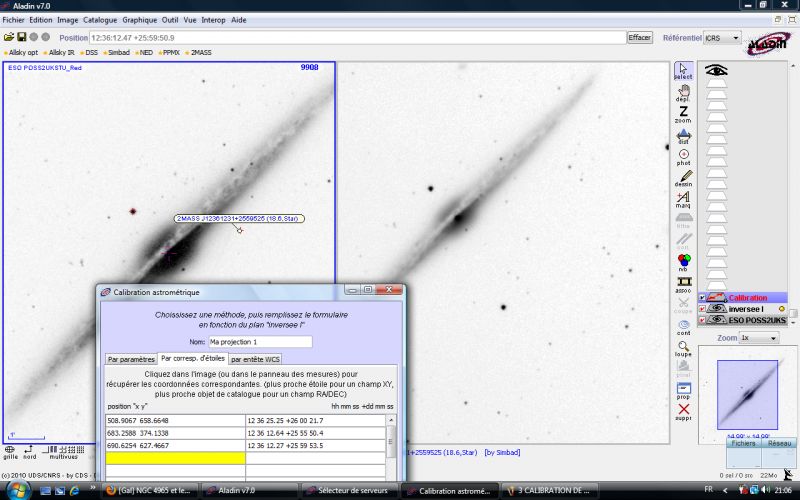Select cell '12 36 12.64 +25 55 50.4'
800x500 pixels.
pyautogui.click(x=315, y=433)
